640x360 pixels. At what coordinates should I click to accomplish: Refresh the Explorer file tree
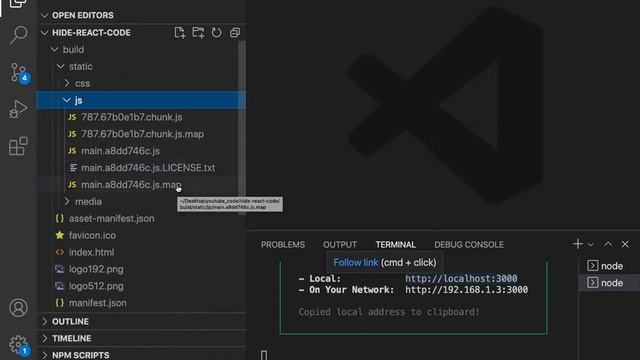(216, 33)
